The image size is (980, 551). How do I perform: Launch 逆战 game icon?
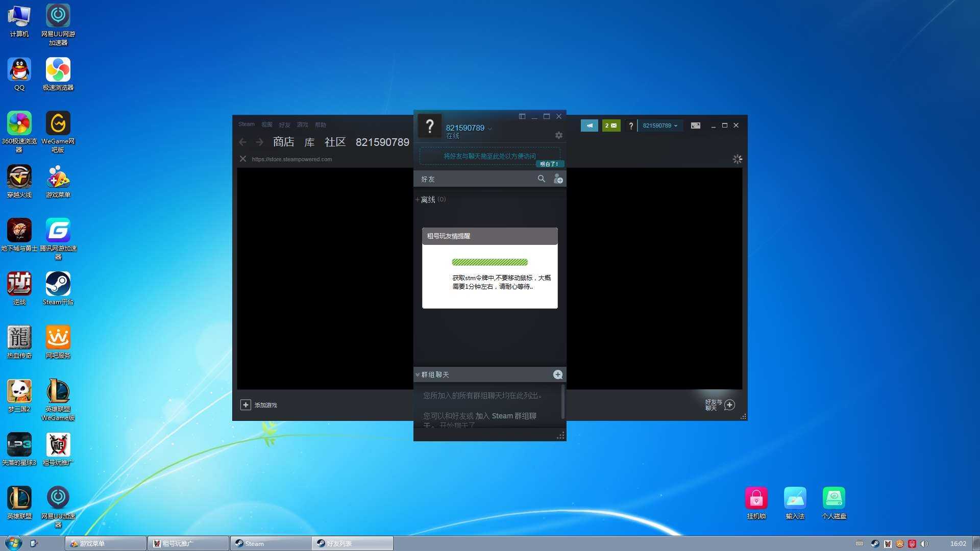pyautogui.click(x=19, y=289)
